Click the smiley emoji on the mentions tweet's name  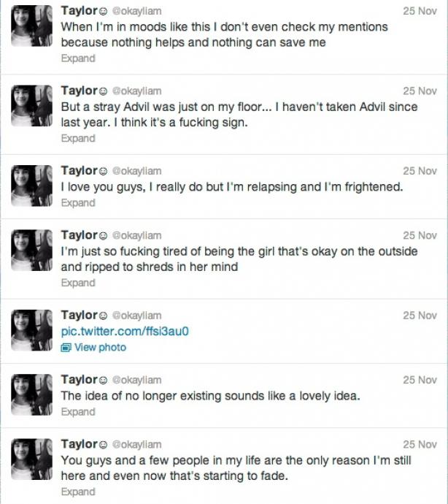(x=104, y=12)
